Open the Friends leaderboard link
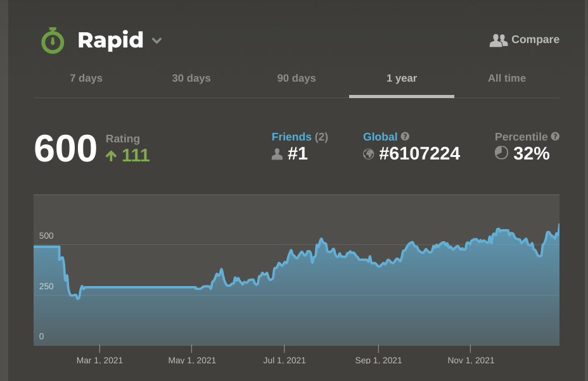 click(291, 137)
